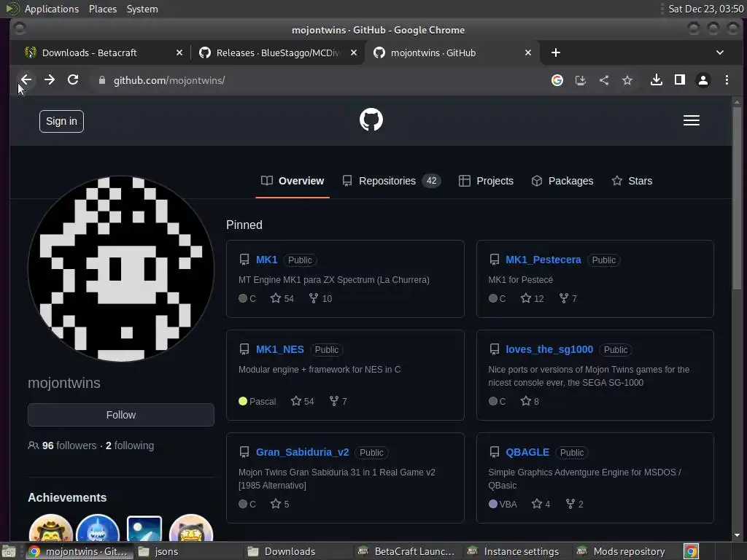Open the Projects tab
Screen dimensions: 747x560
click(x=486, y=181)
